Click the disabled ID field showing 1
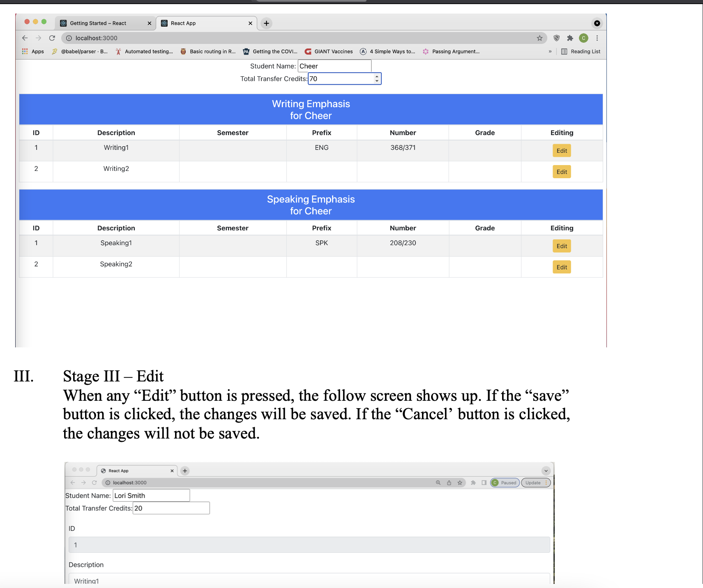This screenshot has width=703, height=588. pos(309,545)
